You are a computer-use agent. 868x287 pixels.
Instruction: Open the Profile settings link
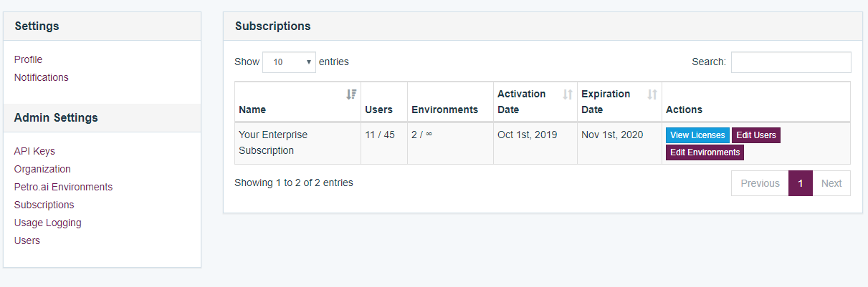(x=28, y=59)
